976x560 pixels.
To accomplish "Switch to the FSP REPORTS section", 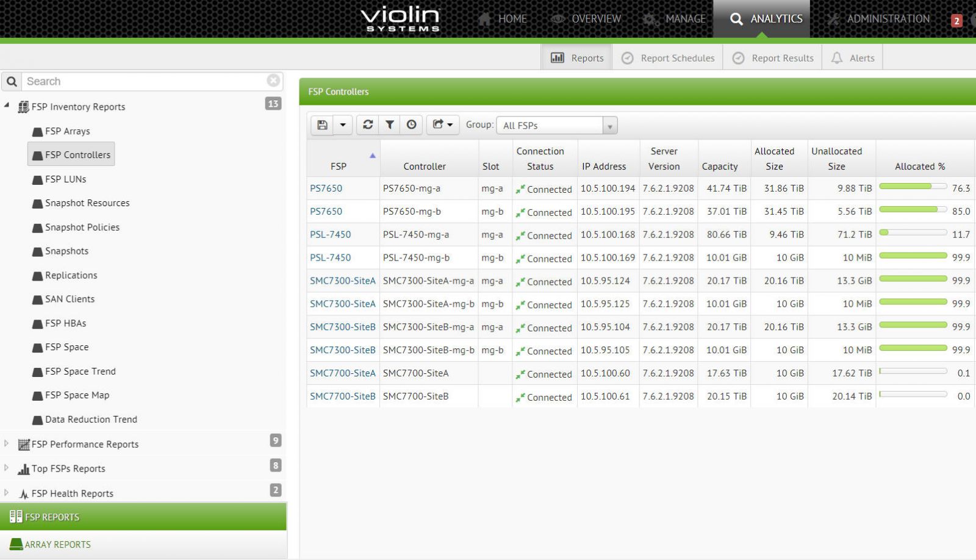I will 143,517.
